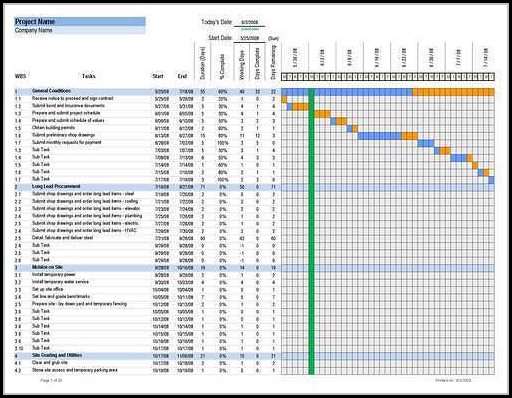512x398 pixels.
Task: Click Gantt bar for monthly requests for payment
Action: point(426,143)
